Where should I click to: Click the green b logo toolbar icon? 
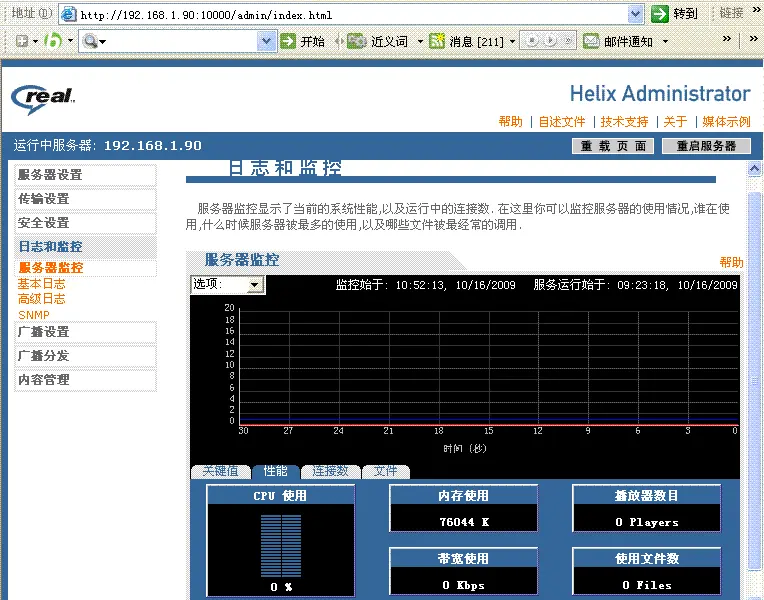tap(53, 40)
